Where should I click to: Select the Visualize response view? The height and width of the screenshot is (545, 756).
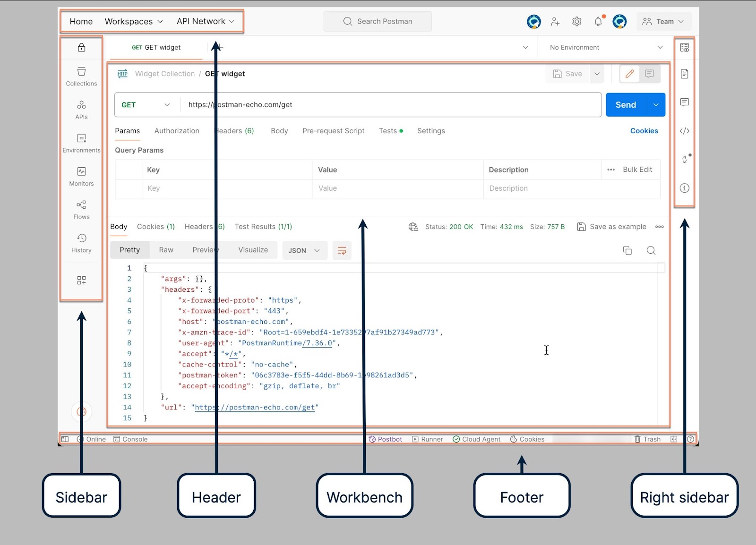pyautogui.click(x=253, y=250)
